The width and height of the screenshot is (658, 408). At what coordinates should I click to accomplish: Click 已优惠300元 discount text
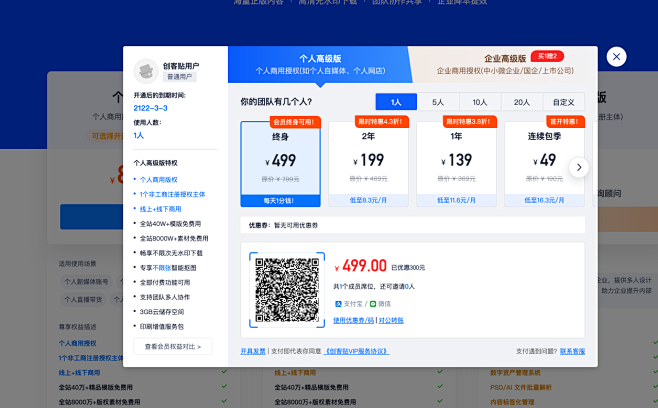tap(408, 268)
